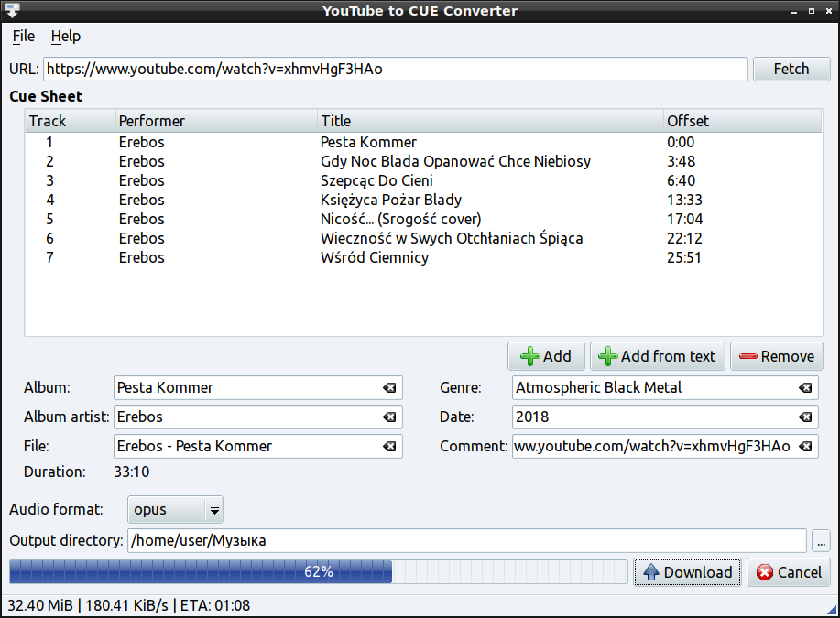The image size is (840, 618).
Task: Open the Audio format opus dropdown
Action: pyautogui.click(x=175, y=510)
